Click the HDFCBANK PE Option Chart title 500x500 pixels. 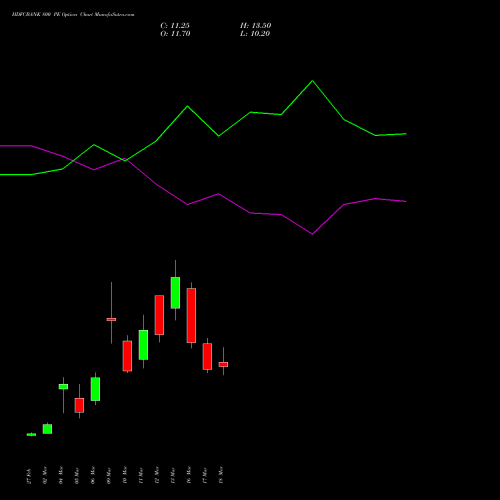point(73,15)
